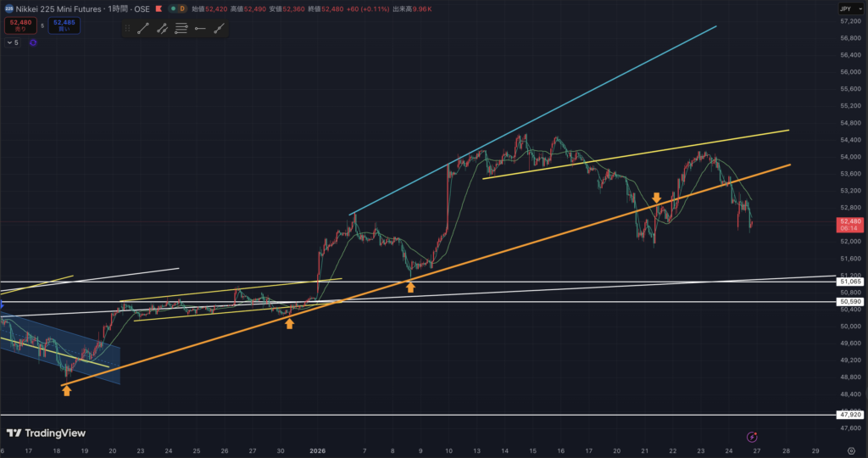Toggle the green market status dot

(x=174, y=8)
